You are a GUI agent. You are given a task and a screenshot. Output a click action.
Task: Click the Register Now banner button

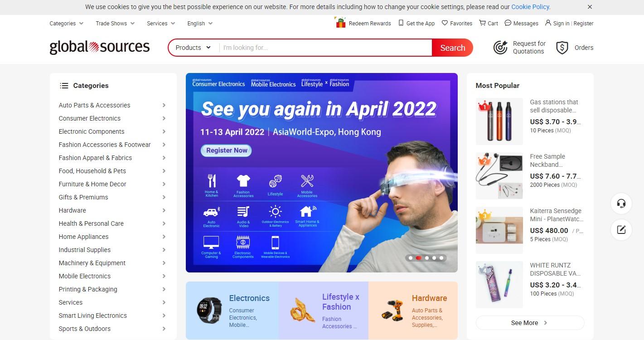(x=227, y=151)
